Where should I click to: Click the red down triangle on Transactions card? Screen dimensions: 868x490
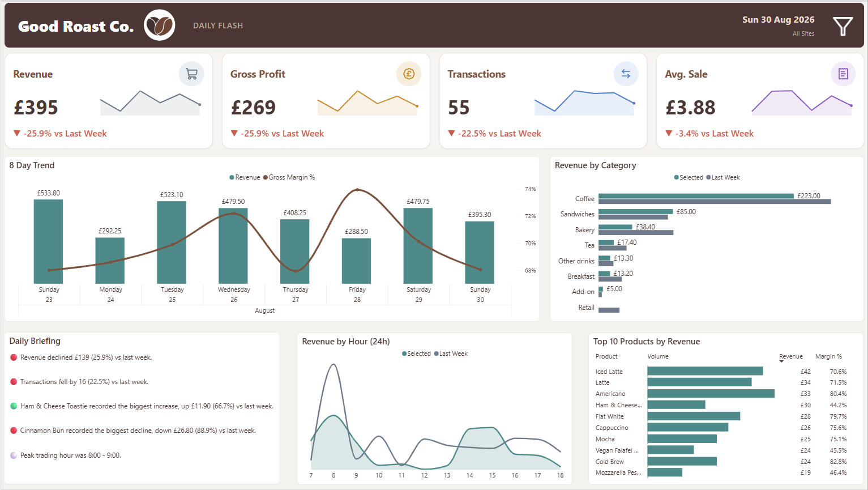pyautogui.click(x=451, y=134)
